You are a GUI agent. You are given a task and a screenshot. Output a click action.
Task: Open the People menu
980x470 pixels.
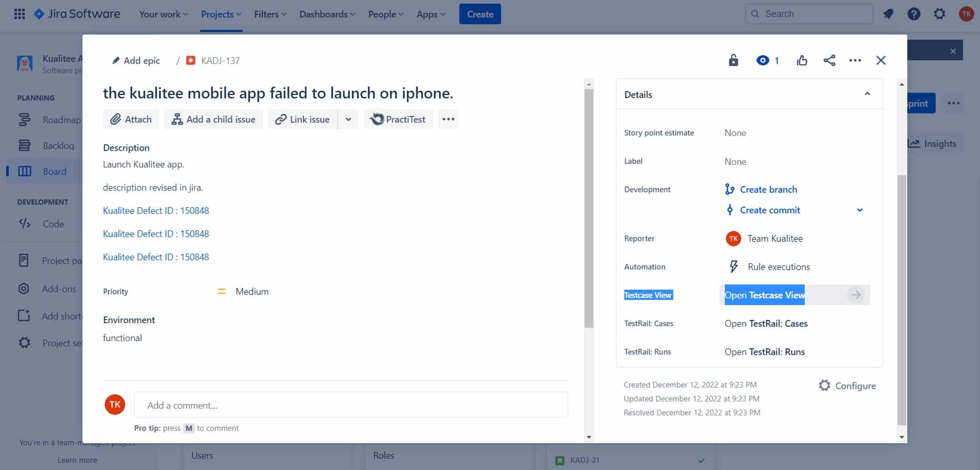coord(386,14)
